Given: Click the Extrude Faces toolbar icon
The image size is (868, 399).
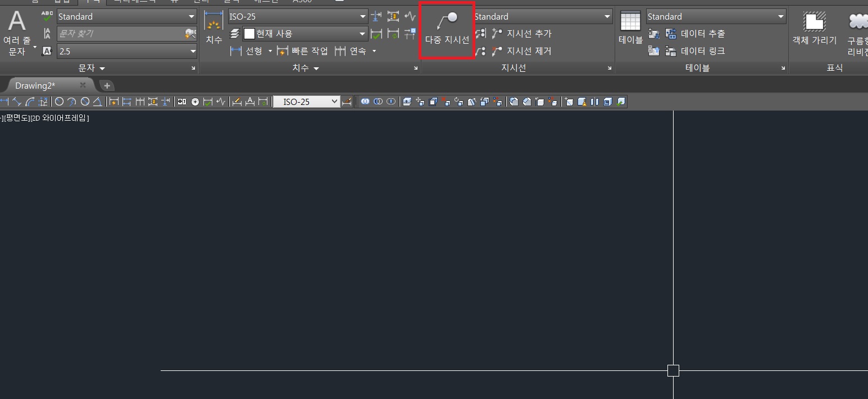Looking at the screenshot, I should pos(407,102).
